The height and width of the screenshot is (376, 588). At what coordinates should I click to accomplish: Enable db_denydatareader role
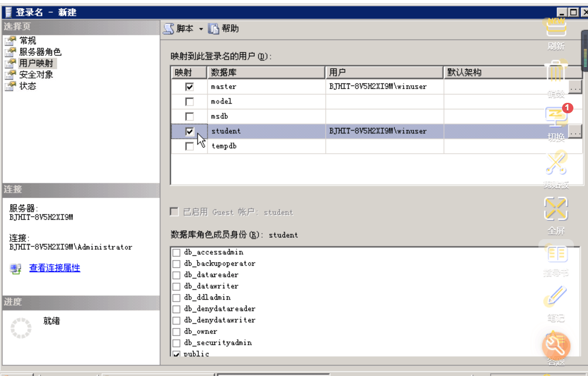click(176, 309)
